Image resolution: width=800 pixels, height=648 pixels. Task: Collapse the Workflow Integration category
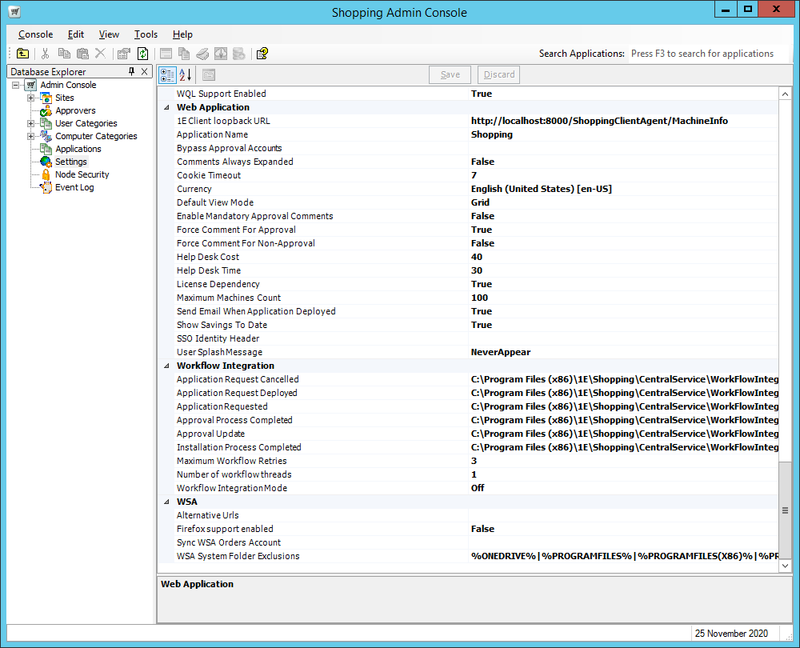click(167, 366)
